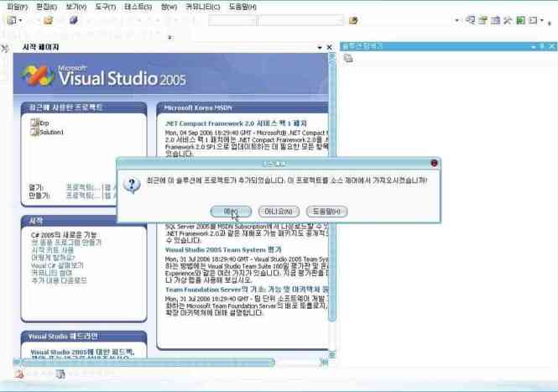Click the 예(Y) button in dialog

[x=231, y=212]
